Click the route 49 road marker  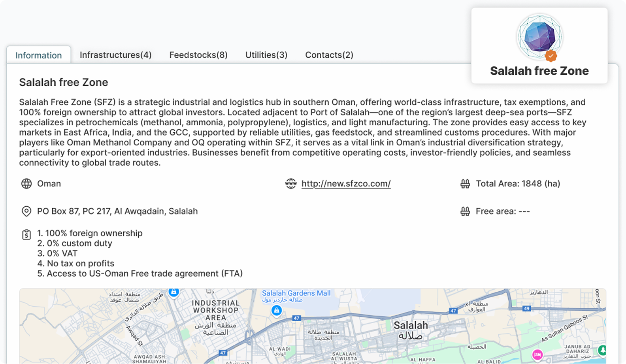526,309
